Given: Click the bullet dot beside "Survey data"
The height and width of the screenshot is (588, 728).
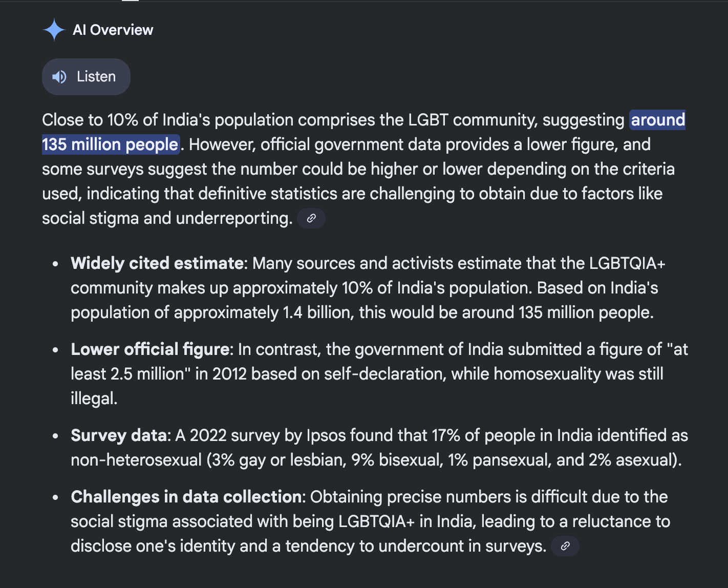Looking at the screenshot, I should 55,436.
